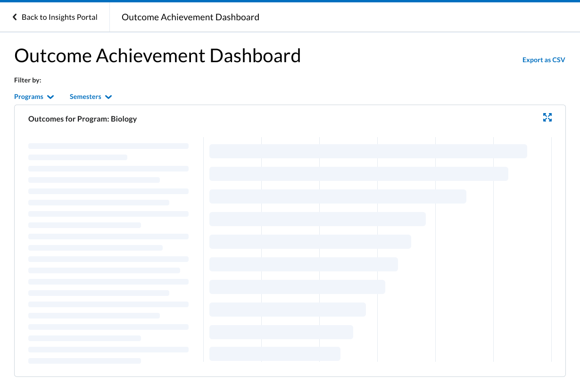The image size is (580, 392).
Task: Select the third bar from the top
Action: [338, 196]
